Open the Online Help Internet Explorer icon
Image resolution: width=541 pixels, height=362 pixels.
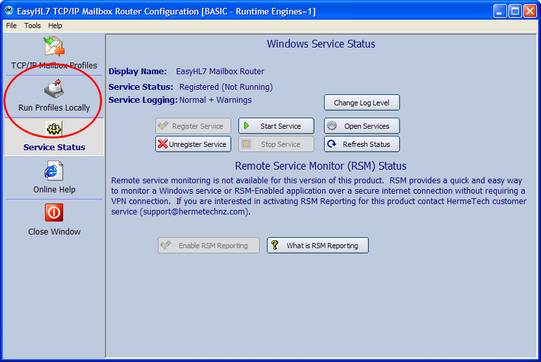[x=54, y=171]
